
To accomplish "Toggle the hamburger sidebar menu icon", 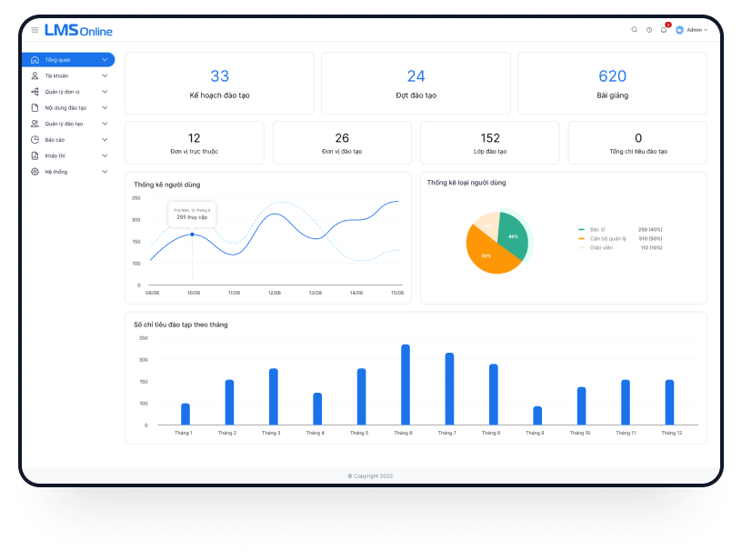I will coord(35,30).
